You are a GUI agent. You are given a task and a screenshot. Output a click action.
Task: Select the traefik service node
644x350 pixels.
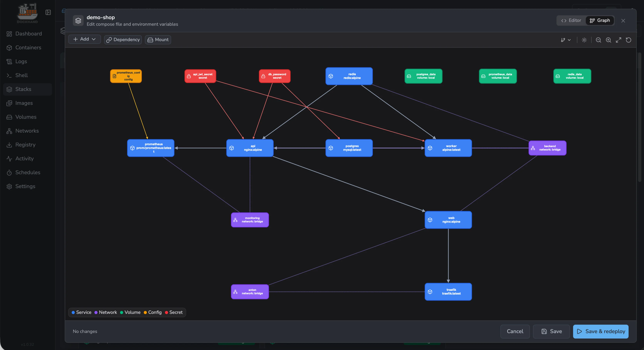click(448, 292)
